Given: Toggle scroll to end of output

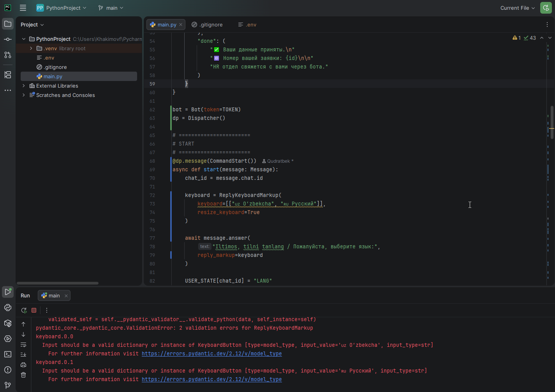Looking at the screenshot, I should click(23, 355).
